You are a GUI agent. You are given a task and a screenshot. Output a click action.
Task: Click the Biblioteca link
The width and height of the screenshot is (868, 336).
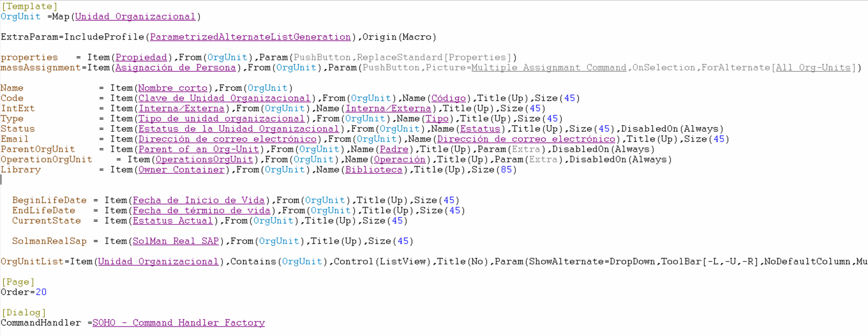tap(374, 170)
